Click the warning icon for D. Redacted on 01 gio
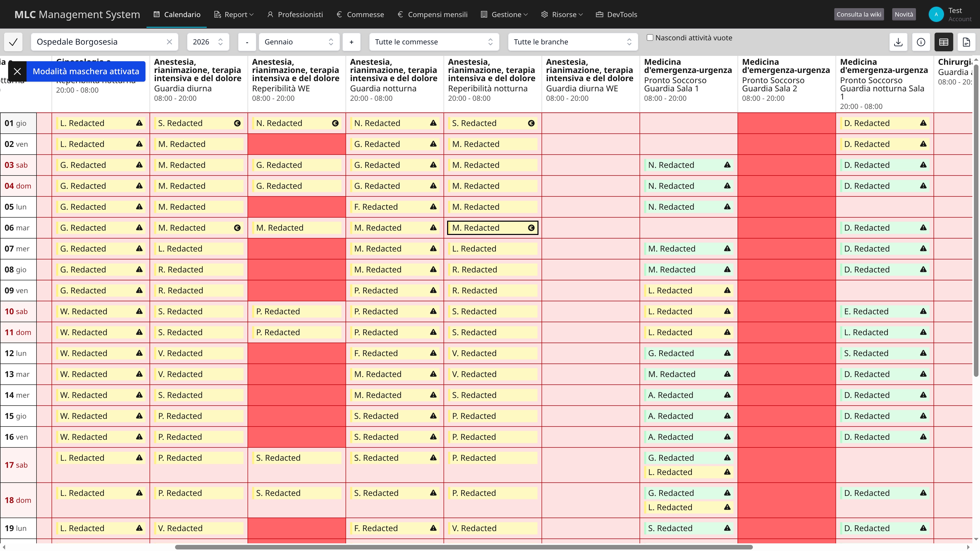This screenshot has width=980, height=551. click(923, 123)
